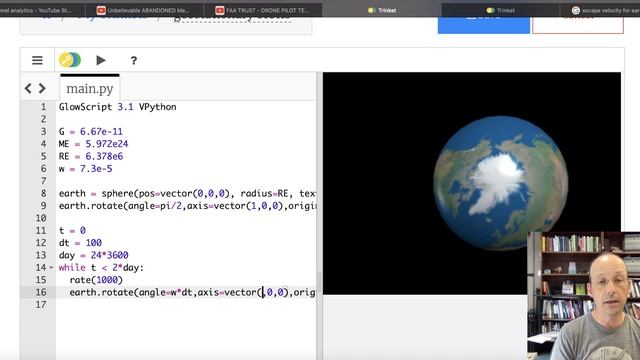Run the code with play button
This screenshot has height=360, width=640.
click(x=101, y=60)
